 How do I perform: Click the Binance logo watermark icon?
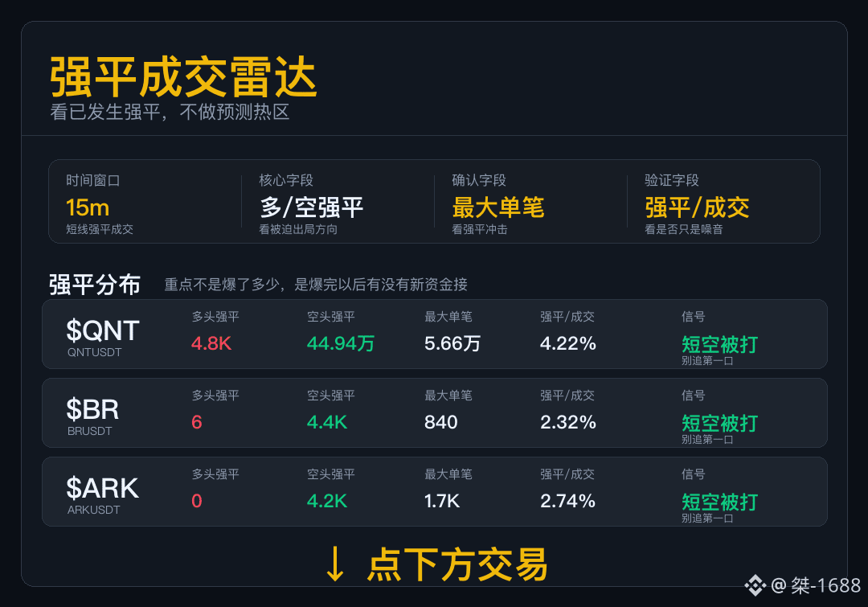755,585
